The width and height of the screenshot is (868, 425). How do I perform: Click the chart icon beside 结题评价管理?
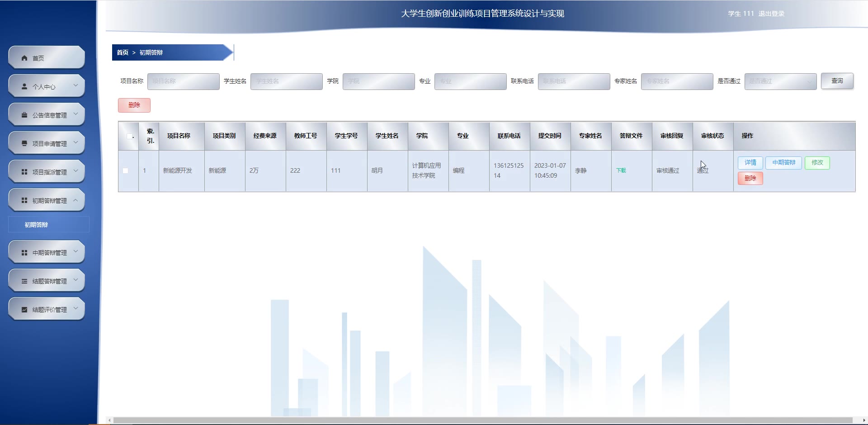[24, 309]
